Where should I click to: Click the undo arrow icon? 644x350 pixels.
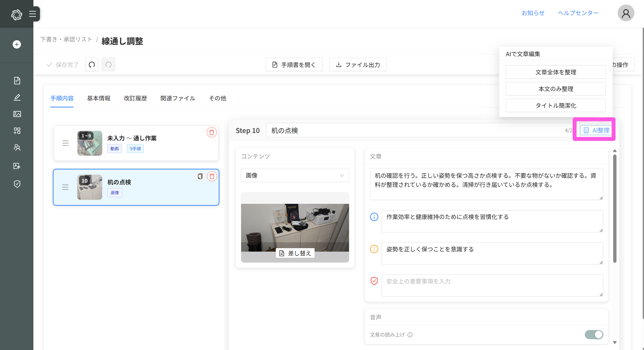point(92,65)
